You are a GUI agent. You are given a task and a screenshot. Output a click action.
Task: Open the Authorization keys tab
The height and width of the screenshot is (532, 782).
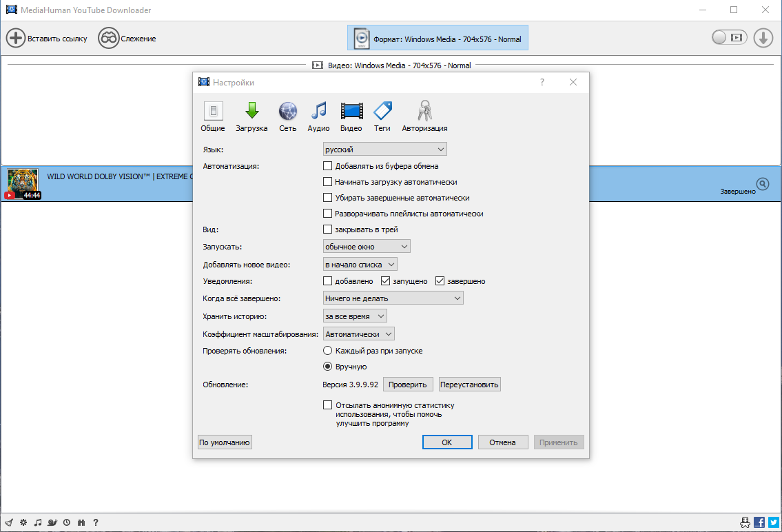(x=424, y=116)
